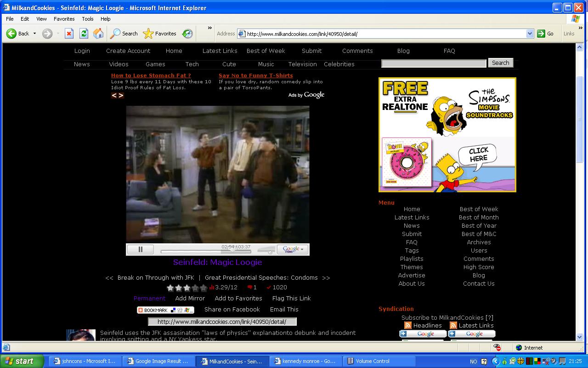Stop page loading with the red X

[69, 33]
